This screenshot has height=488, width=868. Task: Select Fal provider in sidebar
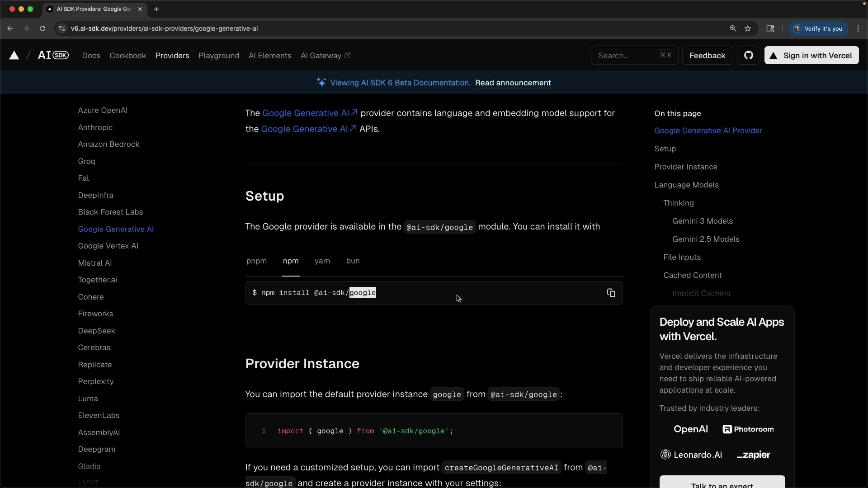(83, 178)
